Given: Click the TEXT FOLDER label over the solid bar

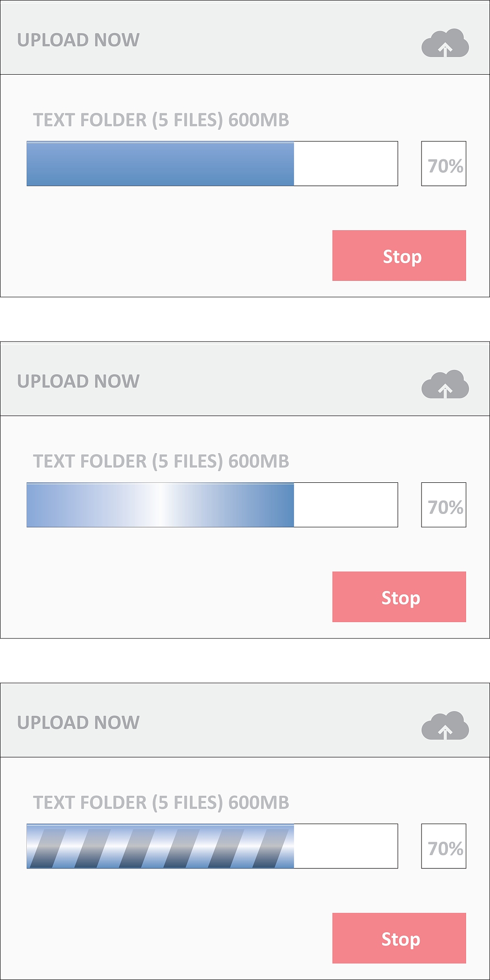Looking at the screenshot, I should pyautogui.click(x=161, y=120).
